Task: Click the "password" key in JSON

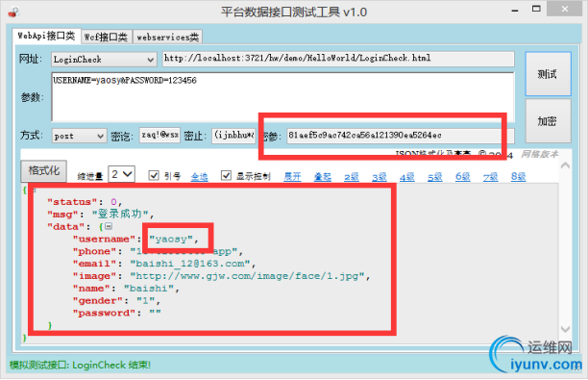Action: point(104,314)
